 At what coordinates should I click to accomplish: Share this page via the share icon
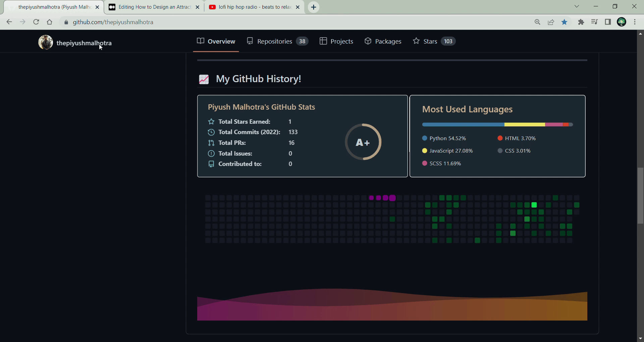click(551, 22)
